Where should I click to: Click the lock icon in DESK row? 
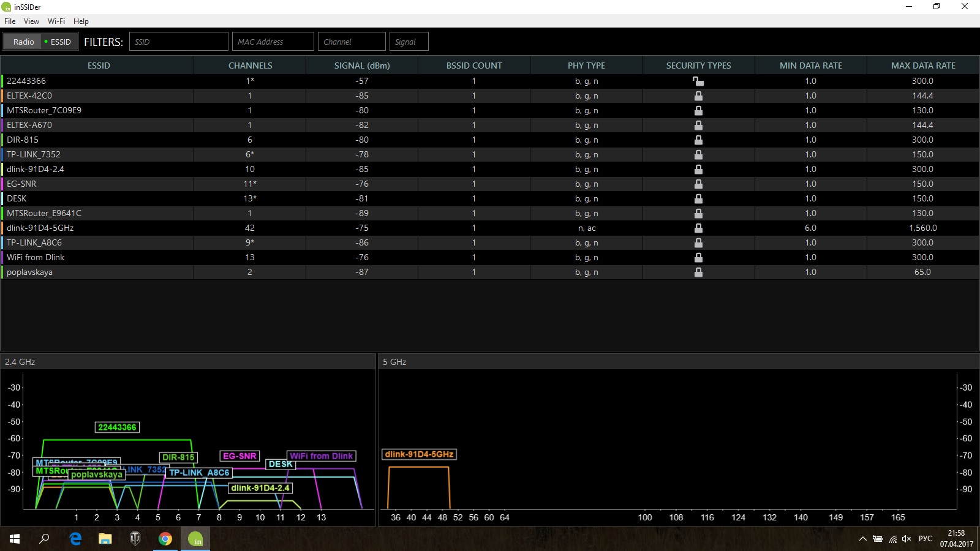click(x=698, y=198)
